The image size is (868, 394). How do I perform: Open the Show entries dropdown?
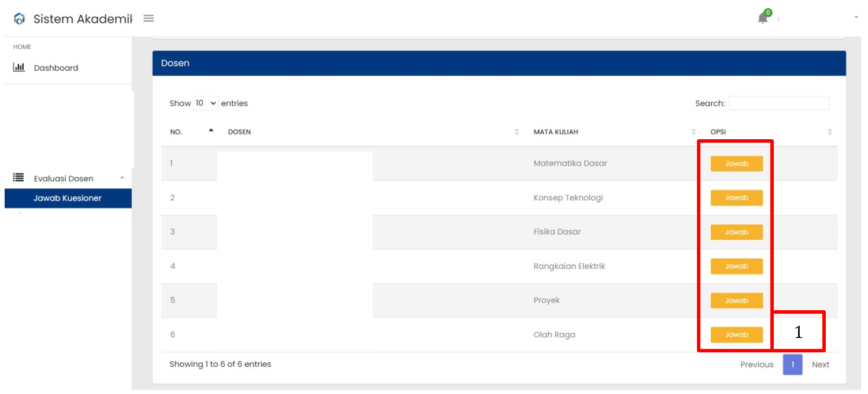[x=205, y=103]
